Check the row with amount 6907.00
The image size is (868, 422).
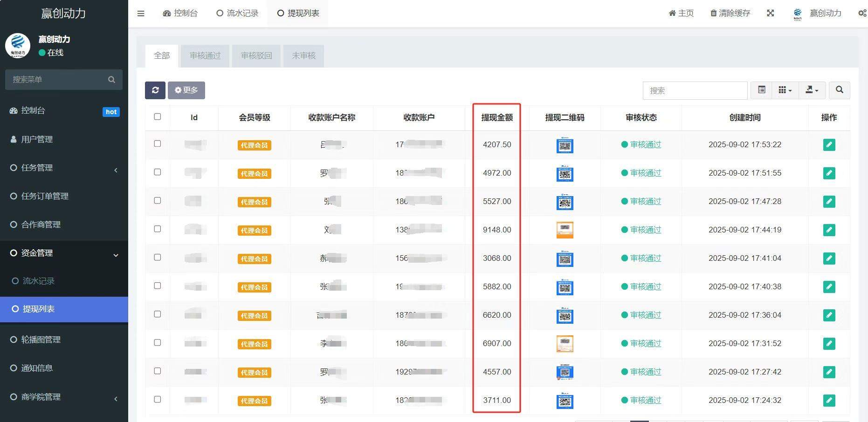158,342
